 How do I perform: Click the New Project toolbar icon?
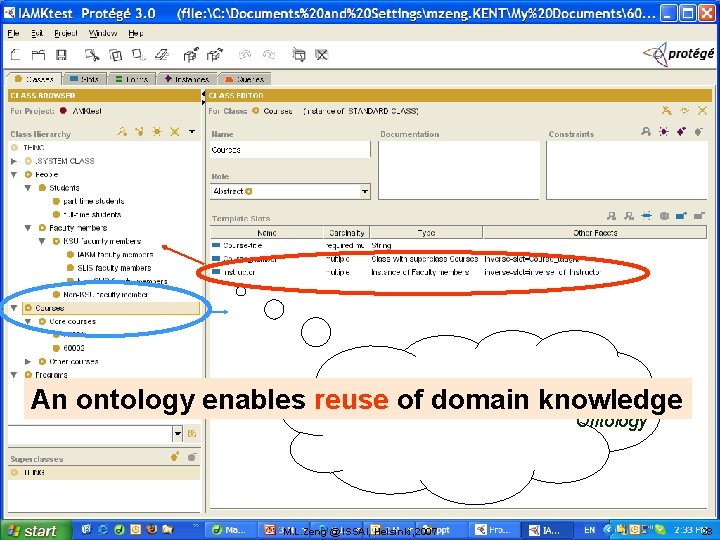(16, 55)
